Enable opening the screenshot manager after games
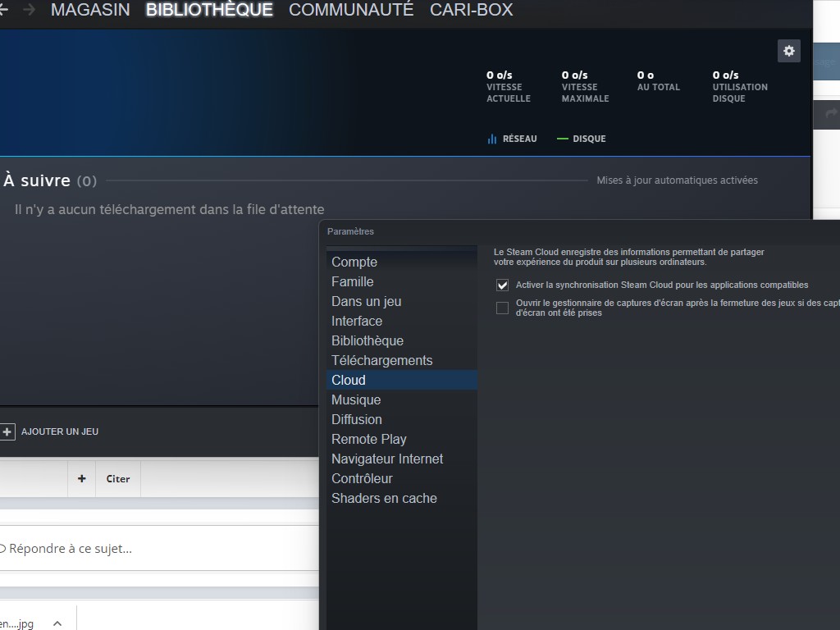This screenshot has width=840, height=630. [x=502, y=308]
